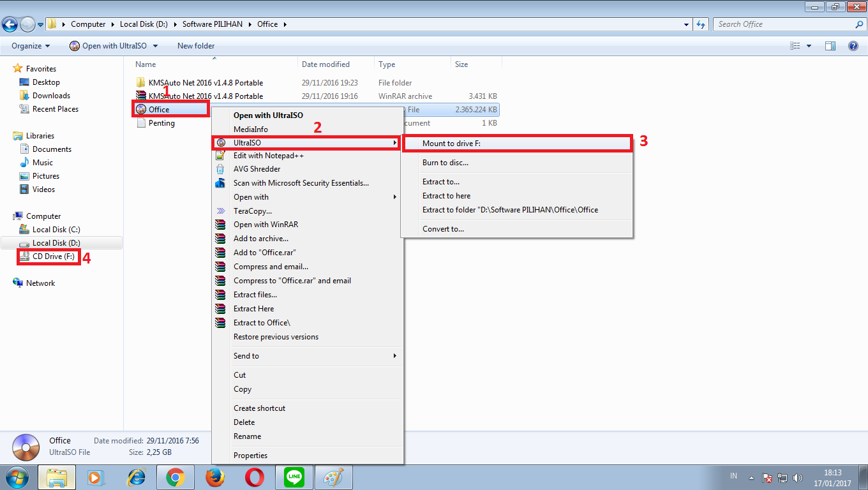Viewport: 868px width, 490px height.
Task: Open the Organize dropdown menu
Action: click(x=31, y=46)
